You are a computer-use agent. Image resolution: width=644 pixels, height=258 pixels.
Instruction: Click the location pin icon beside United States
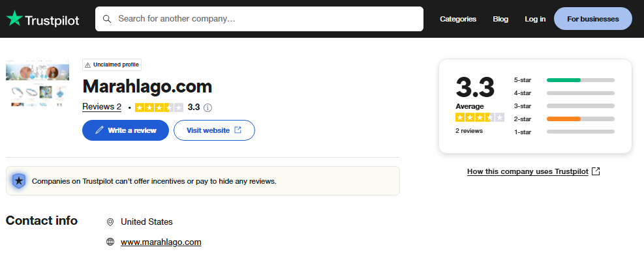110,222
